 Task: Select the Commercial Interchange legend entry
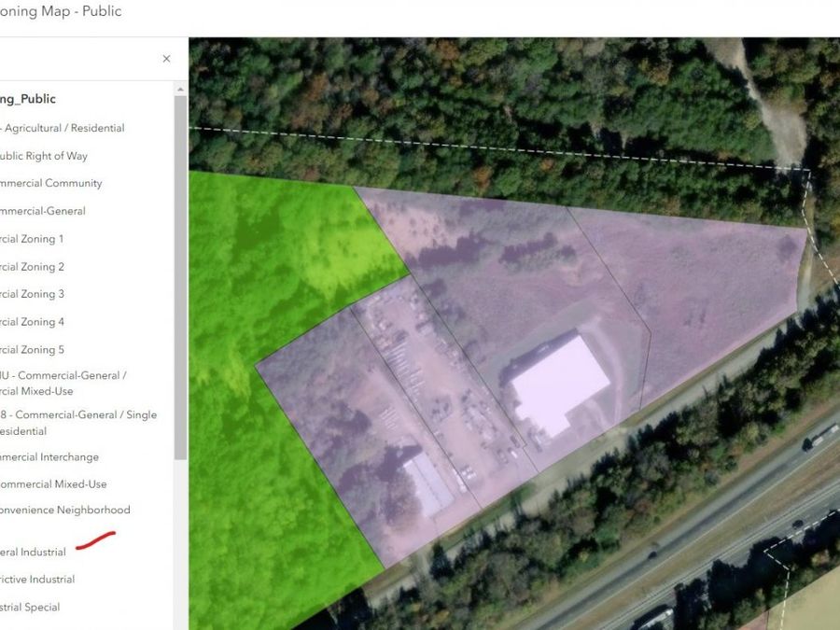click(49, 457)
